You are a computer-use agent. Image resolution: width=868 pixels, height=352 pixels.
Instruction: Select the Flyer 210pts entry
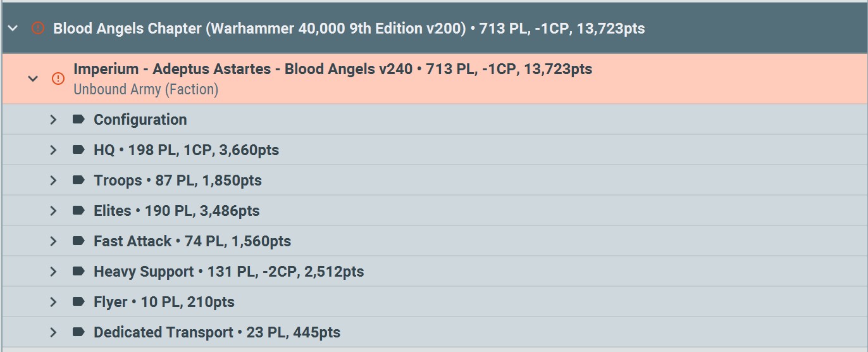click(x=164, y=302)
